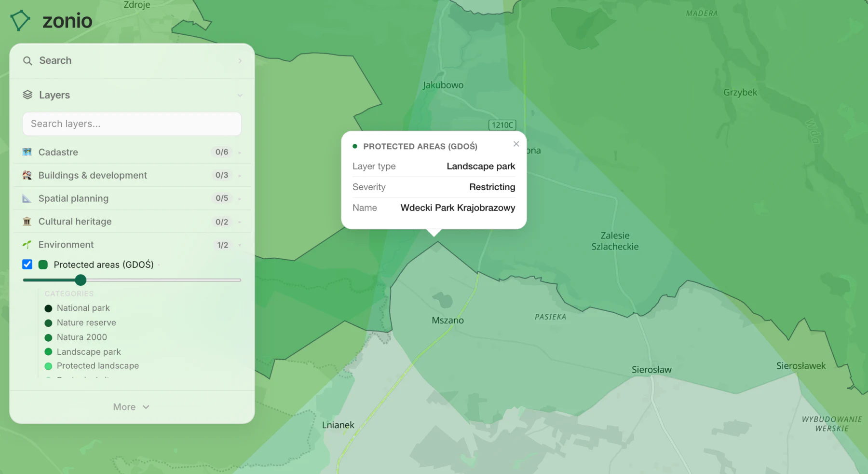
Task: Open the Spatial planning layer group
Action: pos(132,198)
